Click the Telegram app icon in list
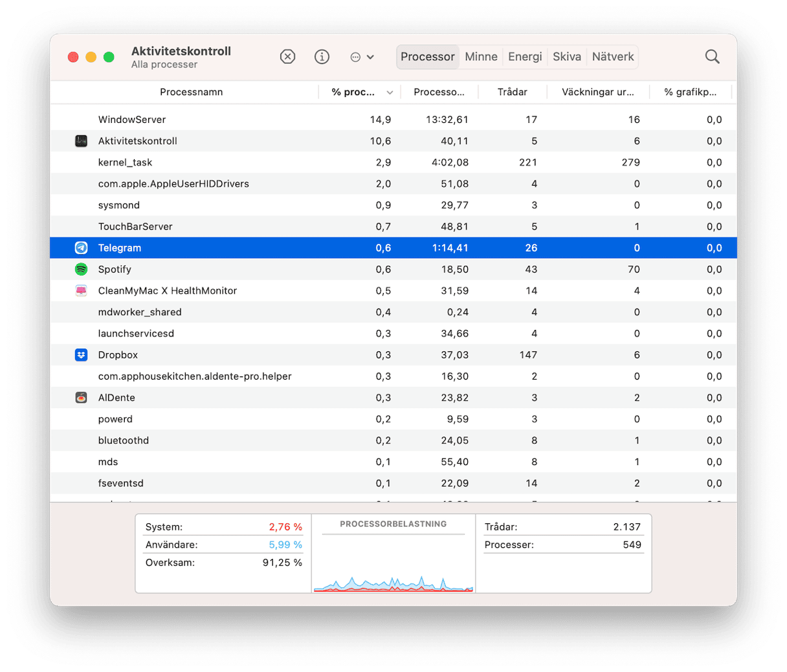This screenshot has height=672, width=787. [81, 248]
